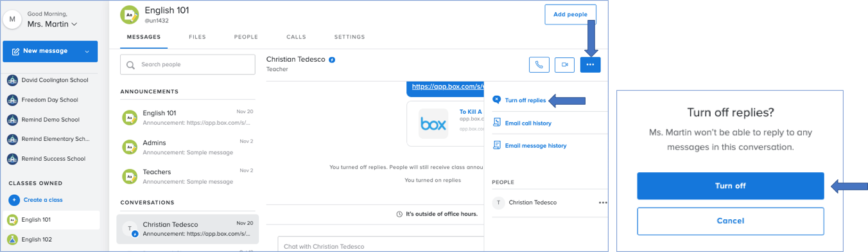Click the plus icon for Create a class
Viewport: 868px width, 252px height.
[13, 200]
